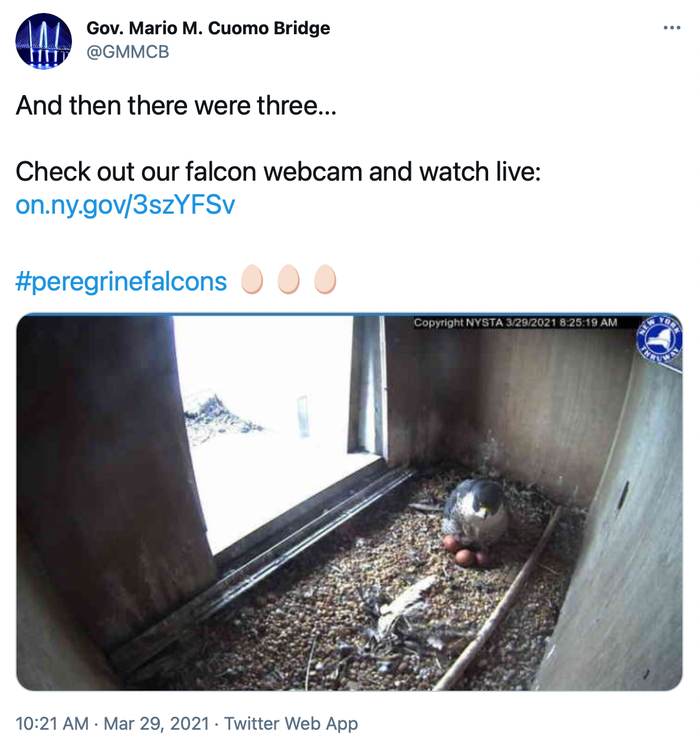
Task: Click the Copyright NYSTA timestamp overlay
Action: [x=515, y=322]
